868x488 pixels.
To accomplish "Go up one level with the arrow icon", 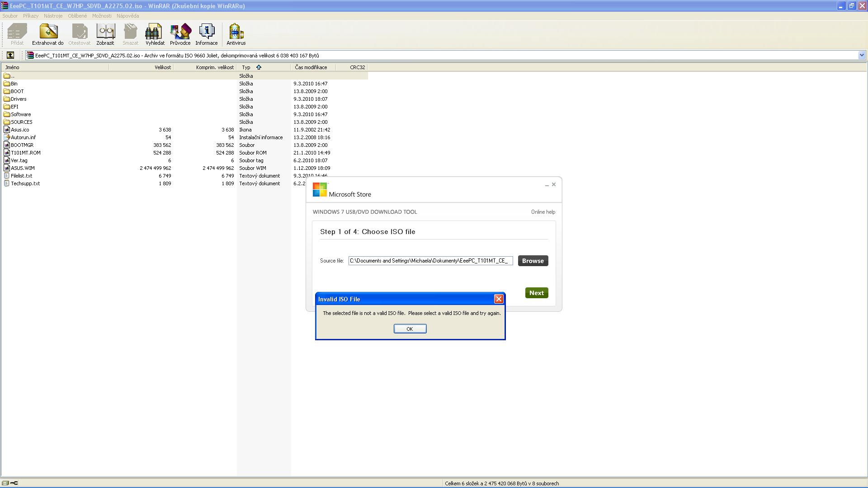I will click(x=10, y=55).
